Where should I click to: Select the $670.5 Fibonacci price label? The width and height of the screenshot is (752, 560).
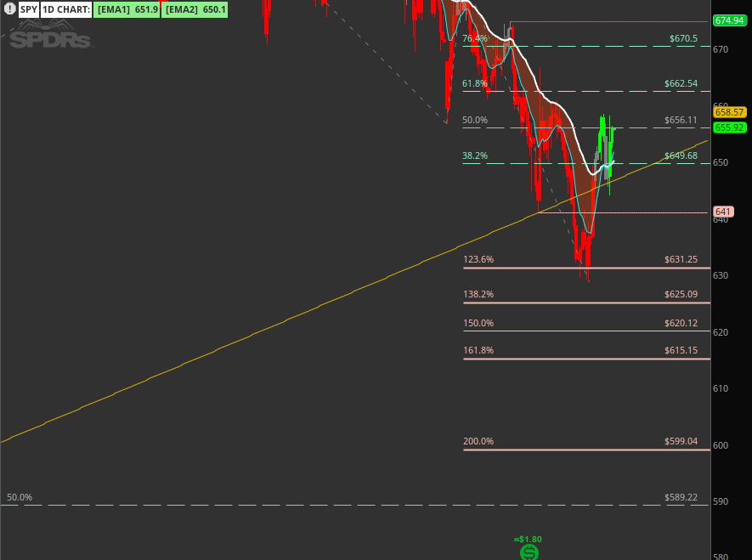[x=683, y=38]
